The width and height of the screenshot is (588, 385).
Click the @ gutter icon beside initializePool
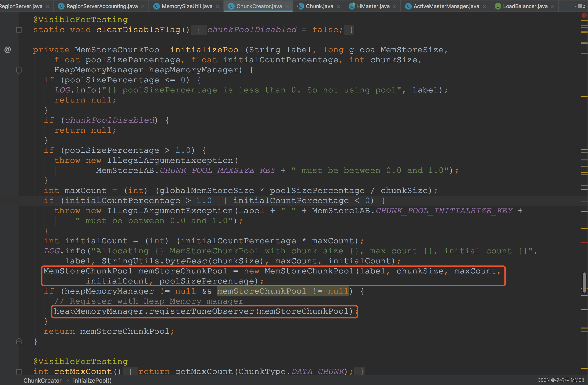point(8,50)
